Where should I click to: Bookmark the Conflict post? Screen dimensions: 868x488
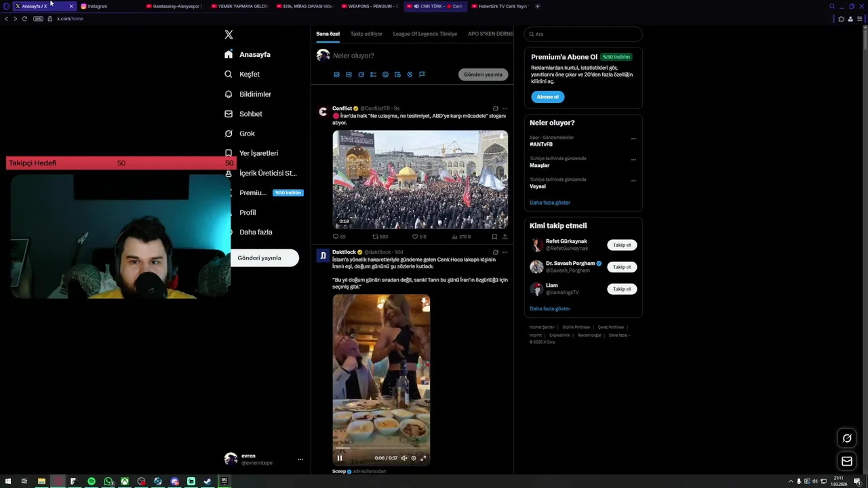click(x=494, y=237)
